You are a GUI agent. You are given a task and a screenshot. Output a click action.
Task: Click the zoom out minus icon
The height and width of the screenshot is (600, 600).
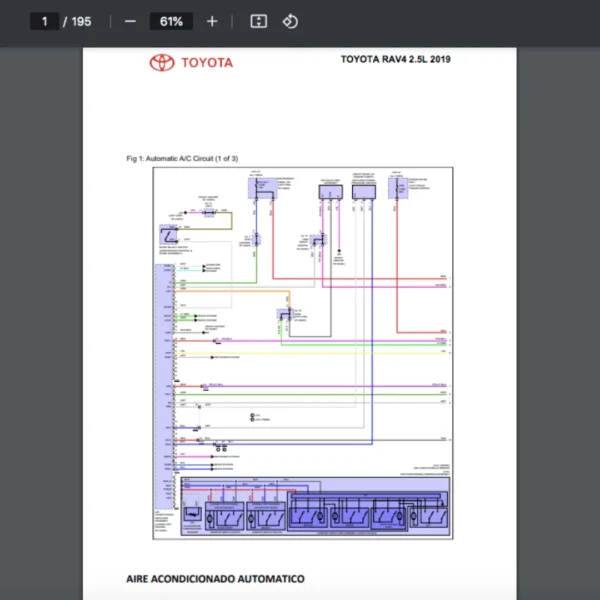point(130,21)
